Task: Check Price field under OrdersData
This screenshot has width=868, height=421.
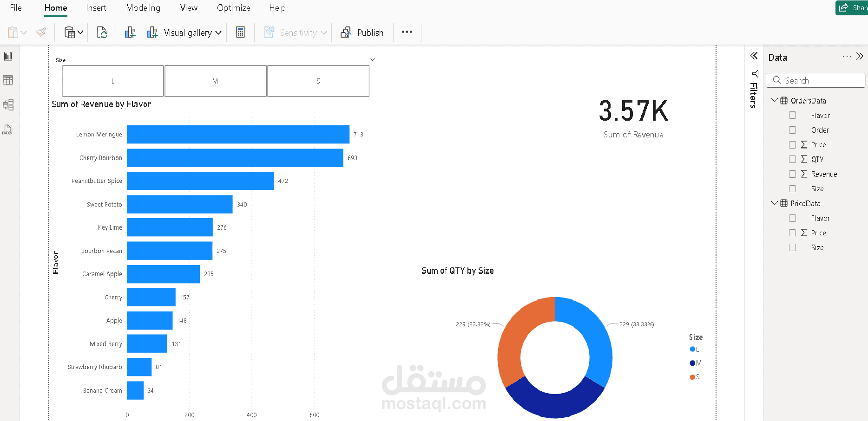Action: (793, 145)
